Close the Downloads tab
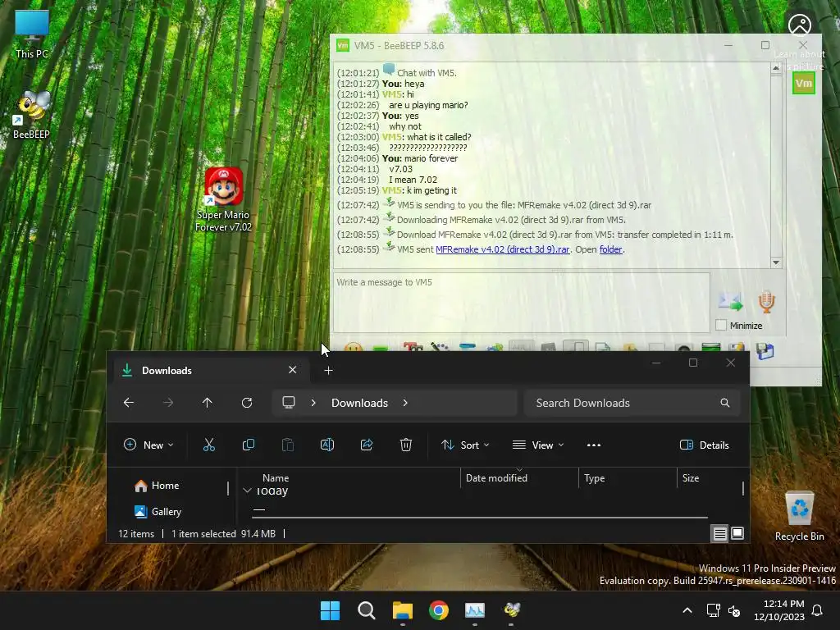Screen dimensions: 840x630 (293, 370)
